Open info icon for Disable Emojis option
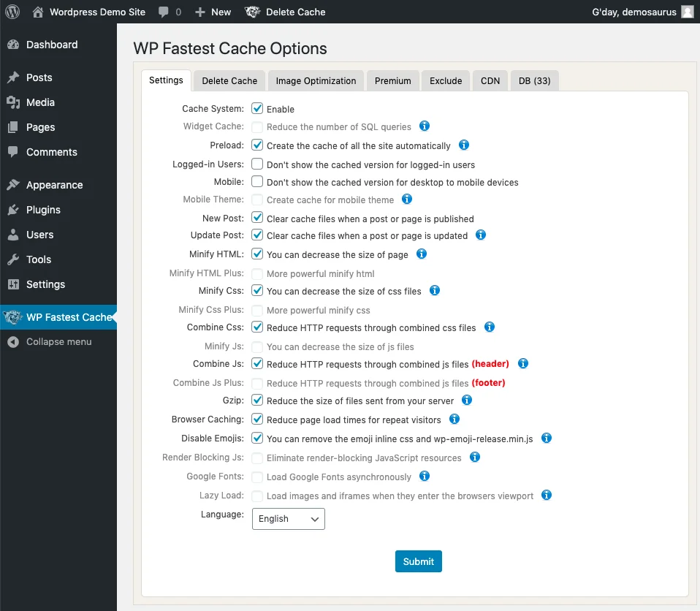The image size is (700, 611). 546,438
